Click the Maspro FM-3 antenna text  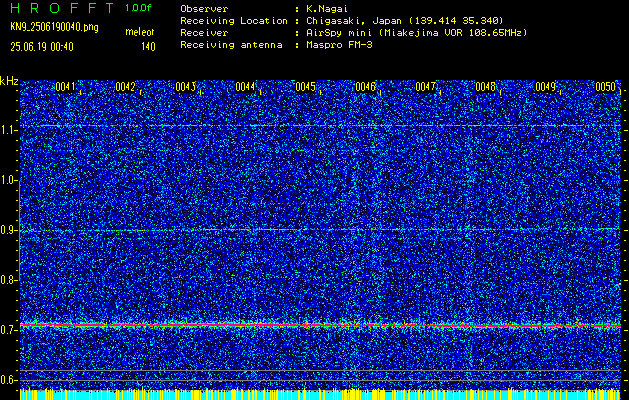(339, 45)
